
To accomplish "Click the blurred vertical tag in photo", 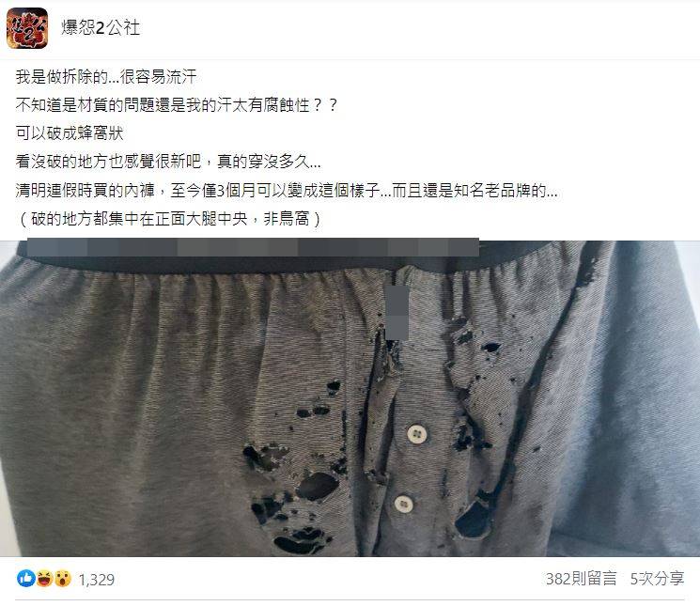I will [397, 312].
